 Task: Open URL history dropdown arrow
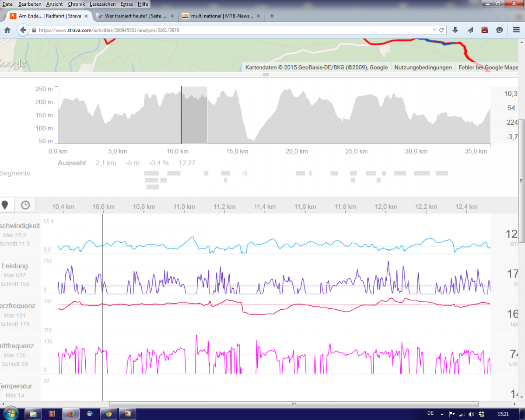click(x=434, y=30)
